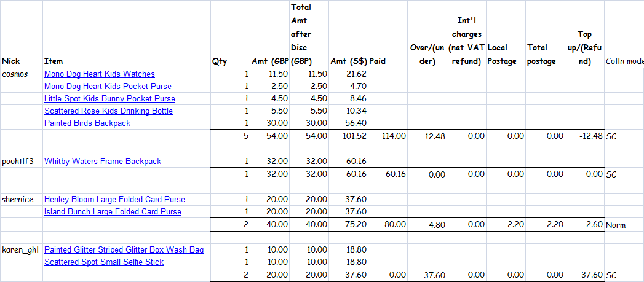Image resolution: width=644 pixels, height=282 pixels.
Task: Open the Mono Dog Heart Kids Watches link
Action: pos(100,74)
